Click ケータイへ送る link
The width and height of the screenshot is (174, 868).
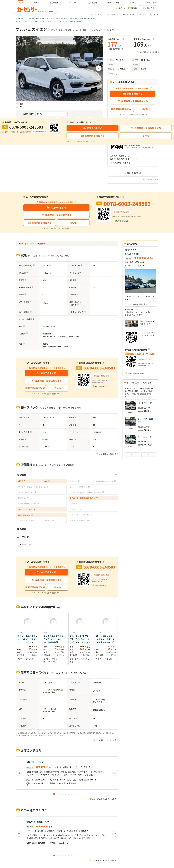[x=151, y=180]
